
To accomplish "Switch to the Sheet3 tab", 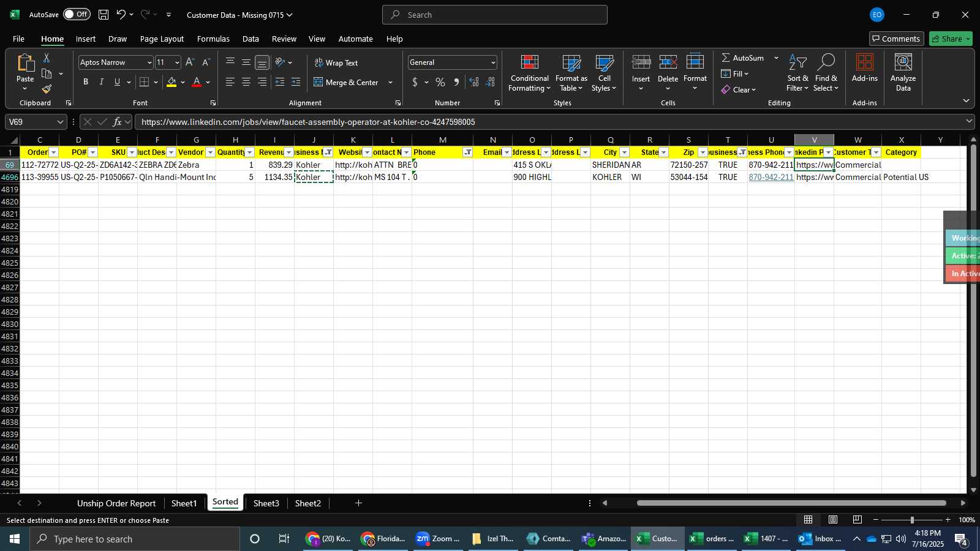I will click(x=266, y=503).
